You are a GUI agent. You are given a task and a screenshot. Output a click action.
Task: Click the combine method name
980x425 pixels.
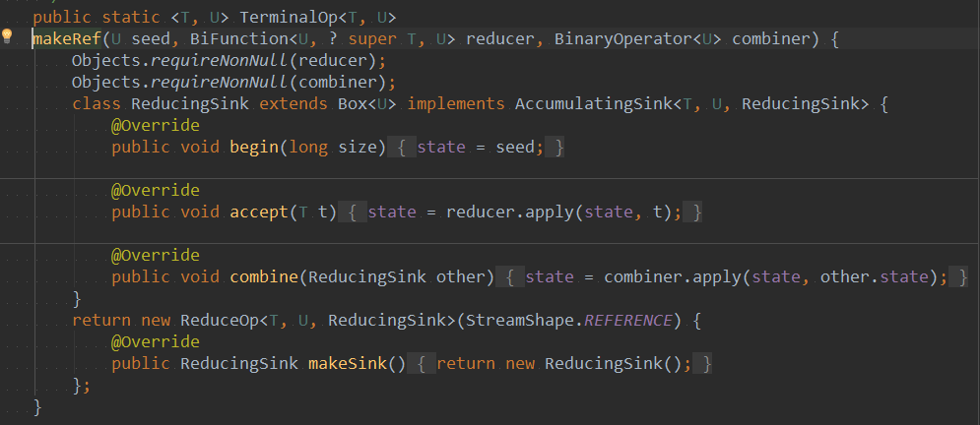pyautogui.click(x=264, y=277)
